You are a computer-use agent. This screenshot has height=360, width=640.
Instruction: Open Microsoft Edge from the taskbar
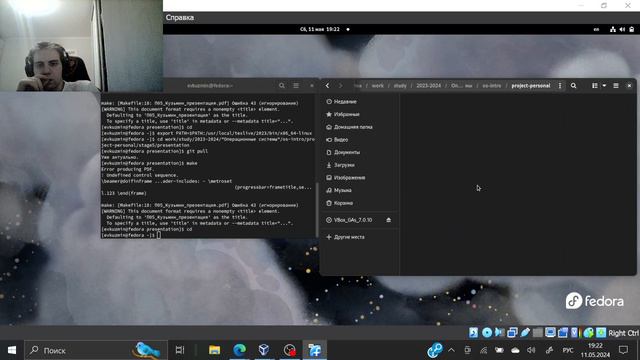coord(240,350)
